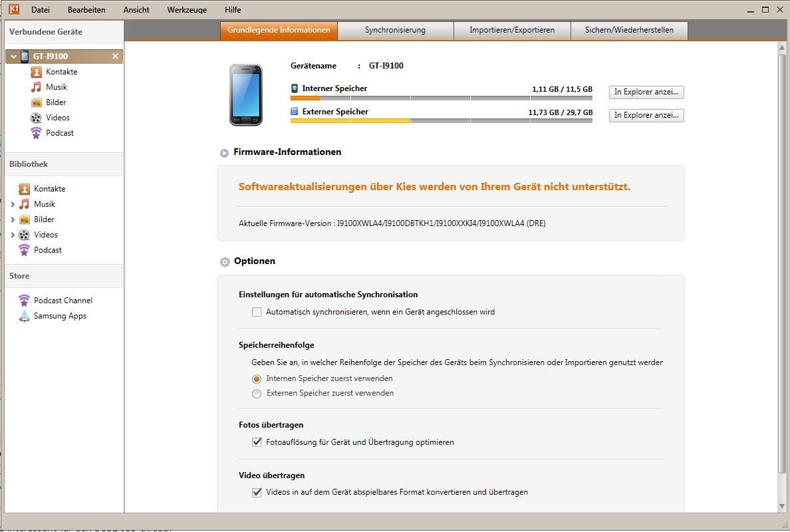
Task: Click the Interner Speicher usage bar
Action: point(442,98)
